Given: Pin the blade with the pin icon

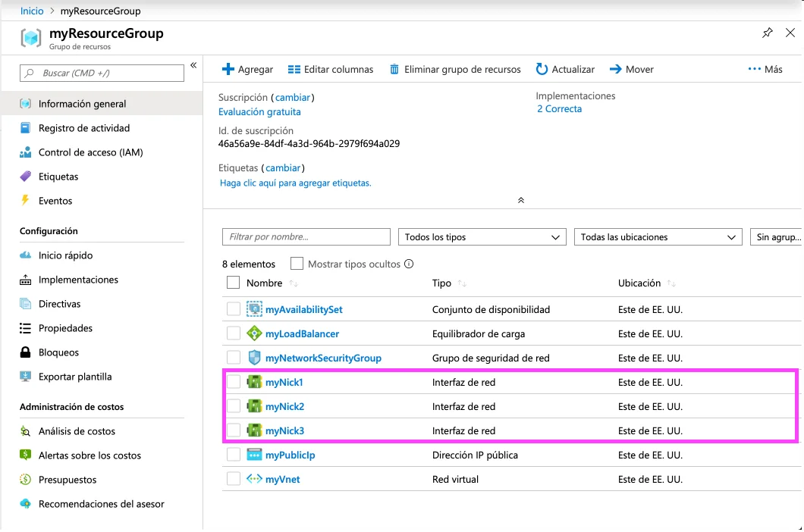Looking at the screenshot, I should pos(767,33).
